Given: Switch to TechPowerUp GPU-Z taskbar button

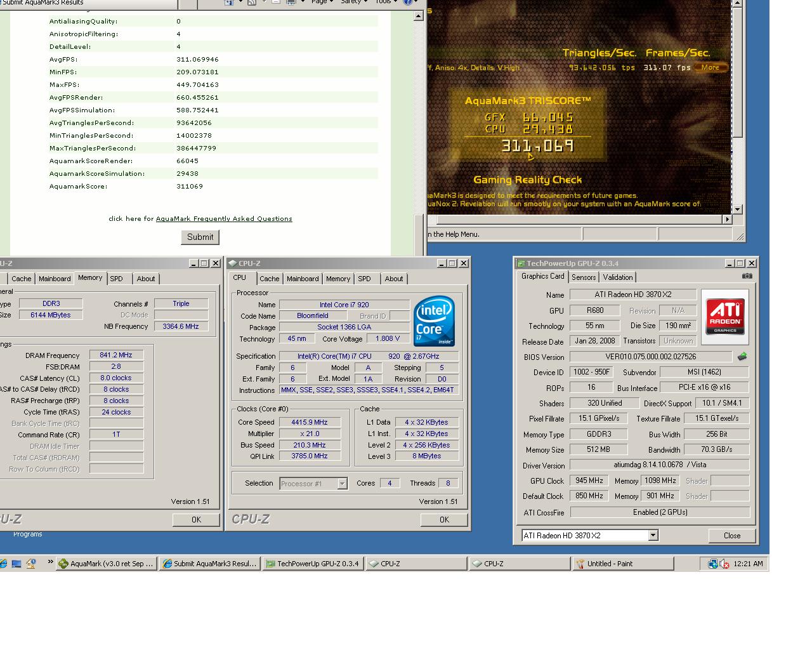Looking at the screenshot, I should (x=313, y=564).
